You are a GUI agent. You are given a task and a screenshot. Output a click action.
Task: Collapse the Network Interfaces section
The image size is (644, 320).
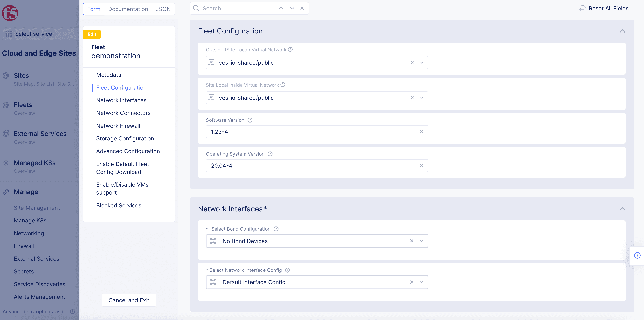coord(622,209)
